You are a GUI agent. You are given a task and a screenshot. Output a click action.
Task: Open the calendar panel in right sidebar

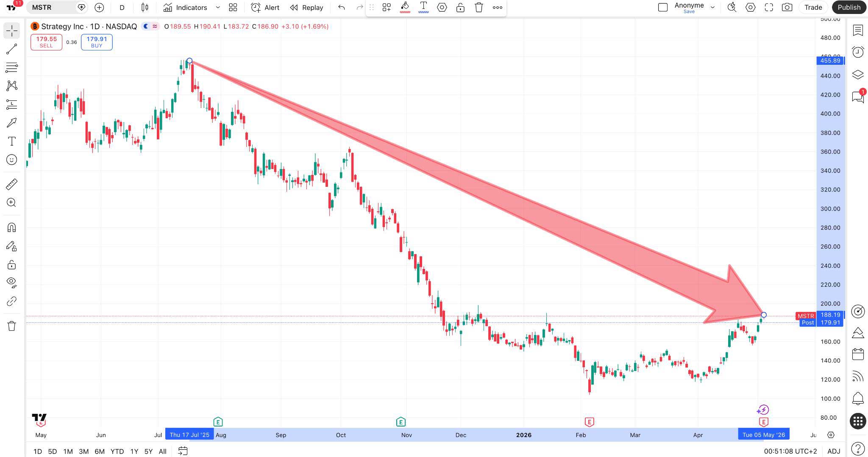coord(858,354)
